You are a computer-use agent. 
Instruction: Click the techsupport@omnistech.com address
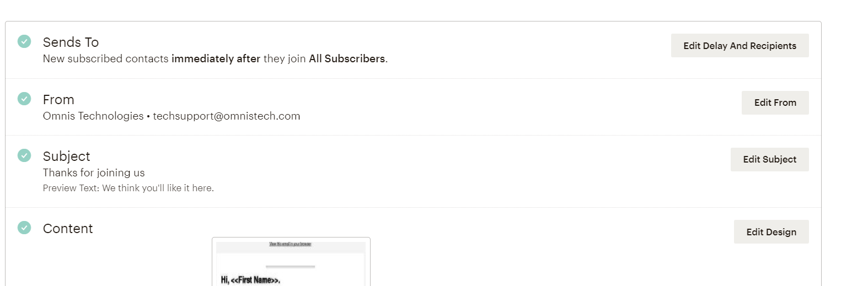point(227,116)
